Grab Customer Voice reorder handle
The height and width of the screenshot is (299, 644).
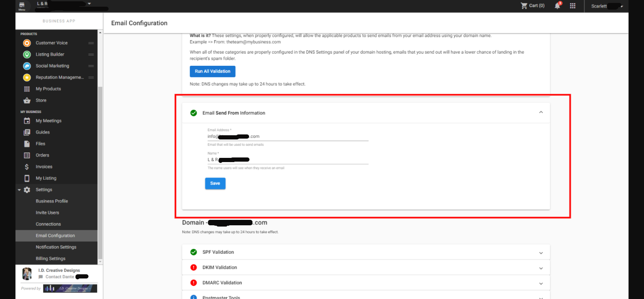91,43
